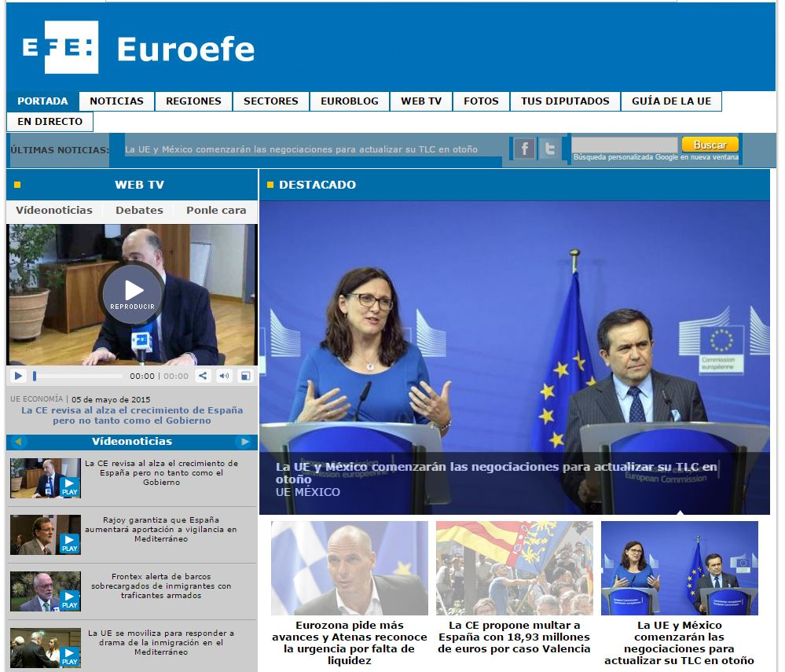Play the video with the large Reproducir button
This screenshot has height=672, width=785.
133,294
